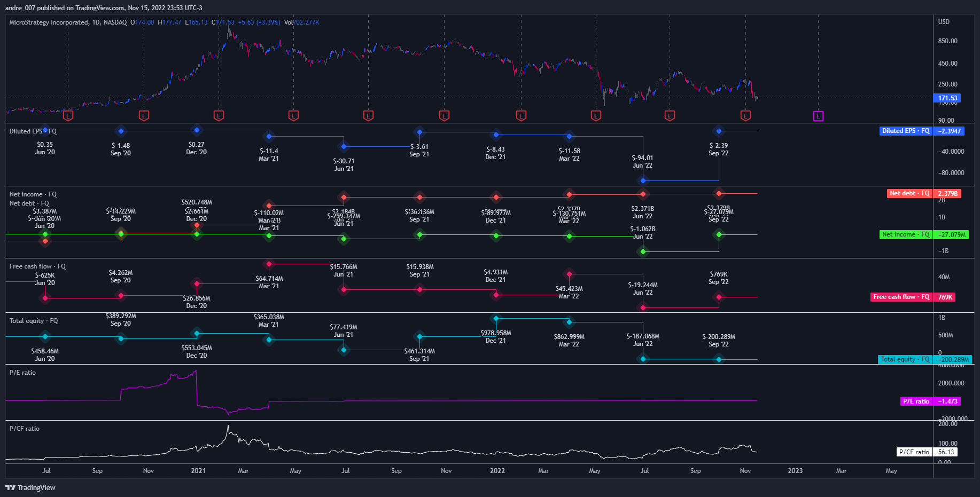Select the pink Free cash flow · FQ axis label

pos(901,297)
